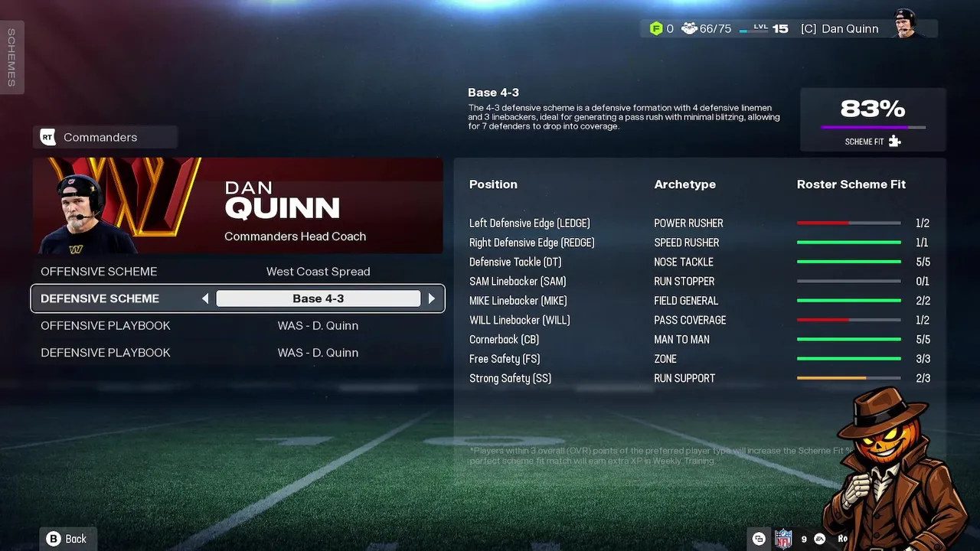The height and width of the screenshot is (551, 980).
Task: Switch teams using the Commanders tab
Action: (x=106, y=137)
